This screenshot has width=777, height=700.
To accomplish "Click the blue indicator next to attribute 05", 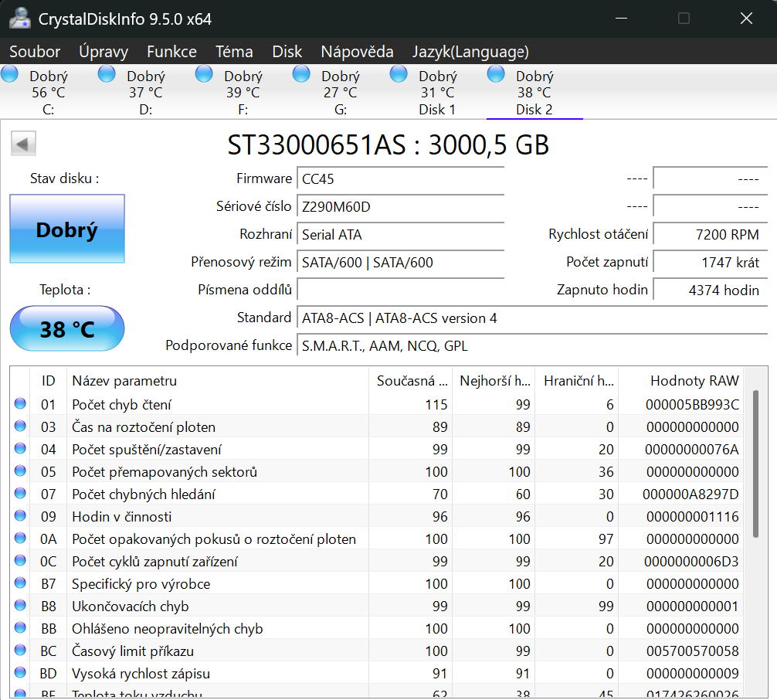I will pos(19,471).
